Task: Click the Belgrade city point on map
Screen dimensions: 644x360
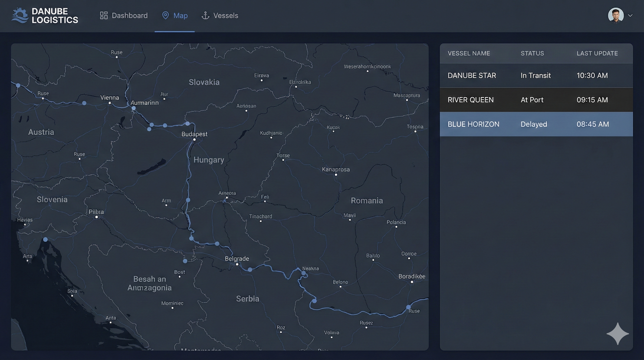Action: pos(237,264)
